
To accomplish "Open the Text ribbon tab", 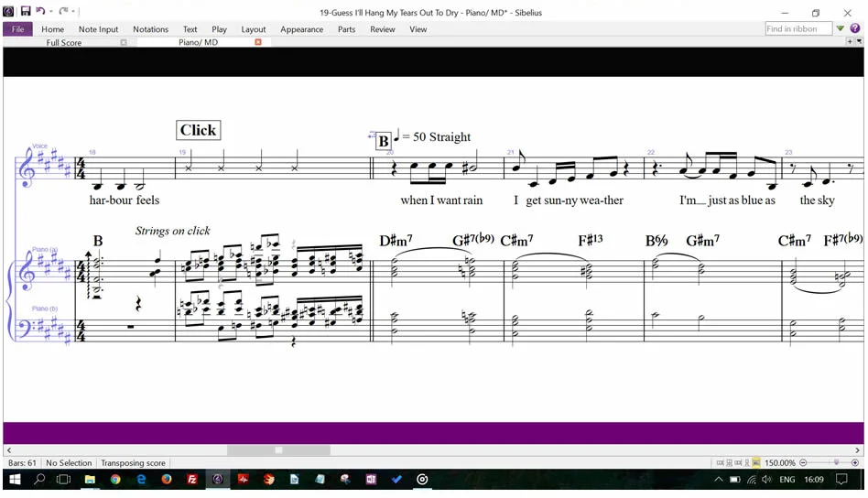I will tap(190, 29).
